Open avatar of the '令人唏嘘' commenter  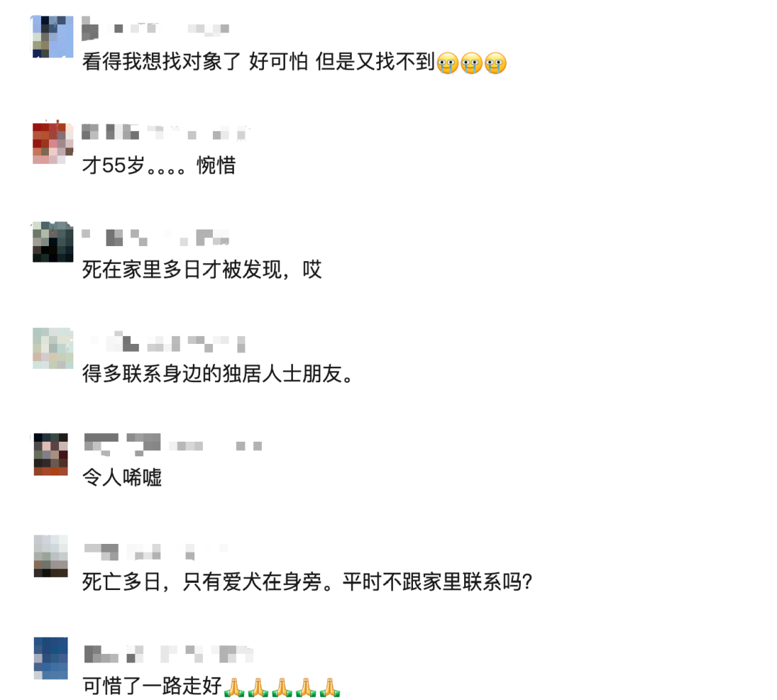(50, 454)
